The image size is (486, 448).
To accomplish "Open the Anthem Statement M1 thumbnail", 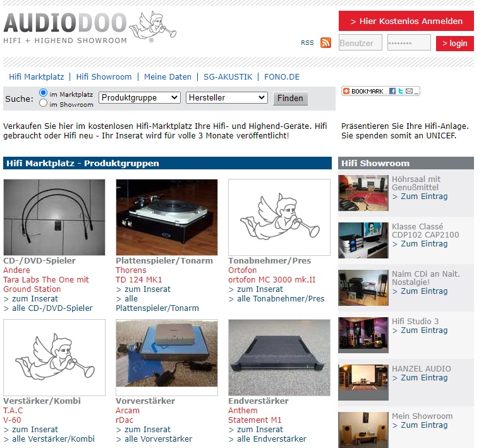I will tap(279, 358).
